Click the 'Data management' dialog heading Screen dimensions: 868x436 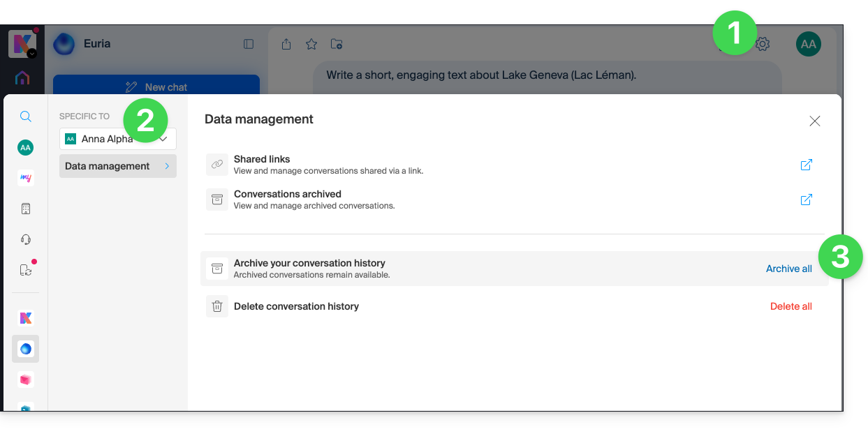259,119
